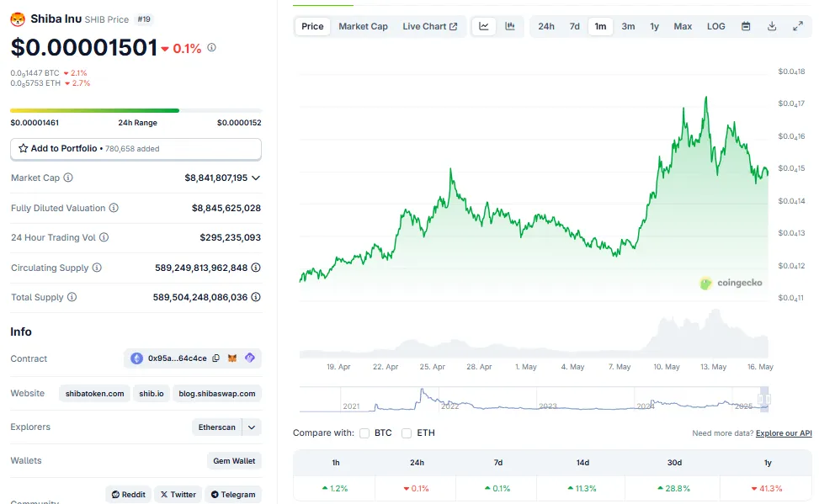This screenshot has width=819, height=504.
Task: Click the main price chart area
Action: point(534,188)
